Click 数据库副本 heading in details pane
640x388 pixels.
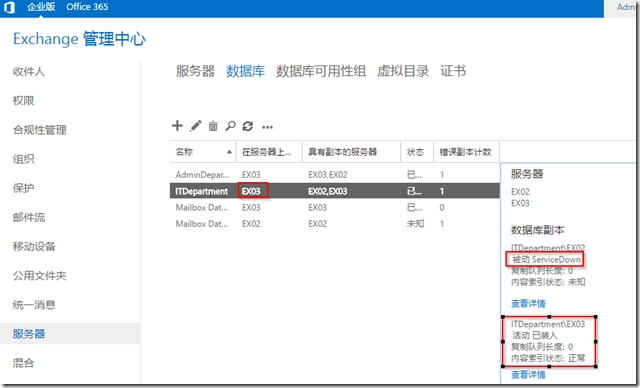[x=538, y=230]
